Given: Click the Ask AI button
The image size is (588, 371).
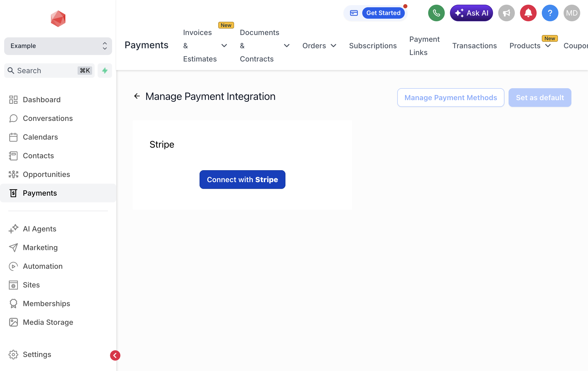Looking at the screenshot, I should click(471, 13).
